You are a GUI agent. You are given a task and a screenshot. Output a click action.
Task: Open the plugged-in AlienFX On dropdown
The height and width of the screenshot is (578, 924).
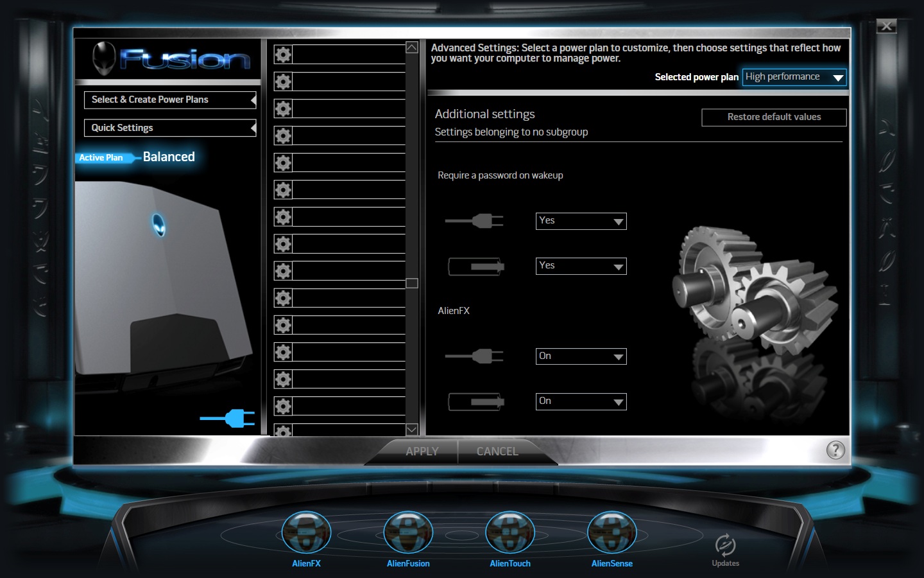(581, 356)
